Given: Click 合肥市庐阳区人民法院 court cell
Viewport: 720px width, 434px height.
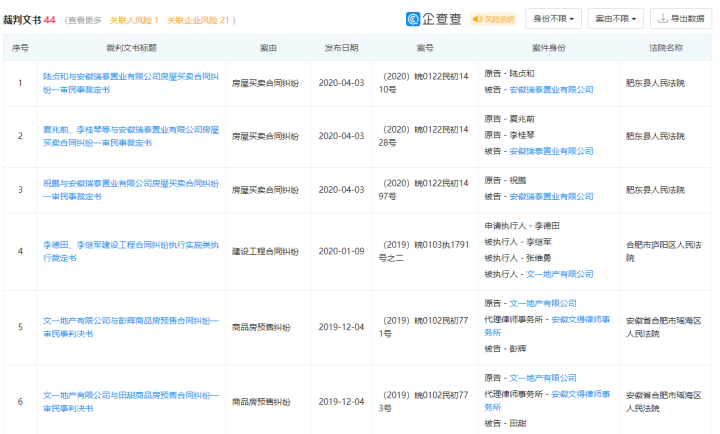Looking at the screenshot, I should click(x=664, y=251).
